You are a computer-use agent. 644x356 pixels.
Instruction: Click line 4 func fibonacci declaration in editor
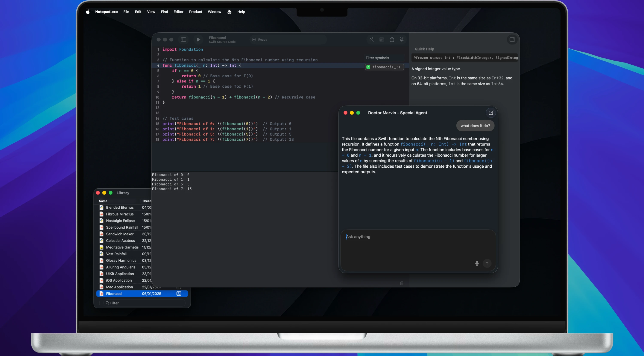[202, 65]
